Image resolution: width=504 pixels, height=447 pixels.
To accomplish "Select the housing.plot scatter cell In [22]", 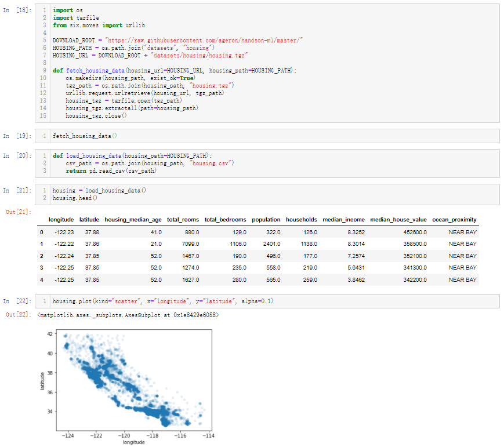I will tap(267, 301).
